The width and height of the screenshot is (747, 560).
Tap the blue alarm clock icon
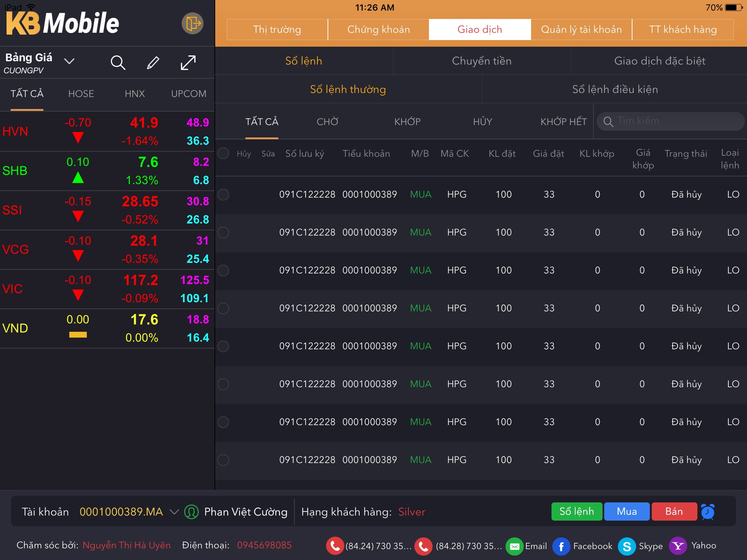(x=708, y=512)
